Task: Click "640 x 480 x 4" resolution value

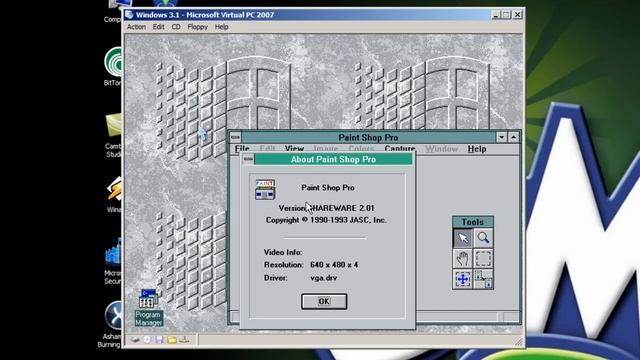Action: tap(334, 265)
